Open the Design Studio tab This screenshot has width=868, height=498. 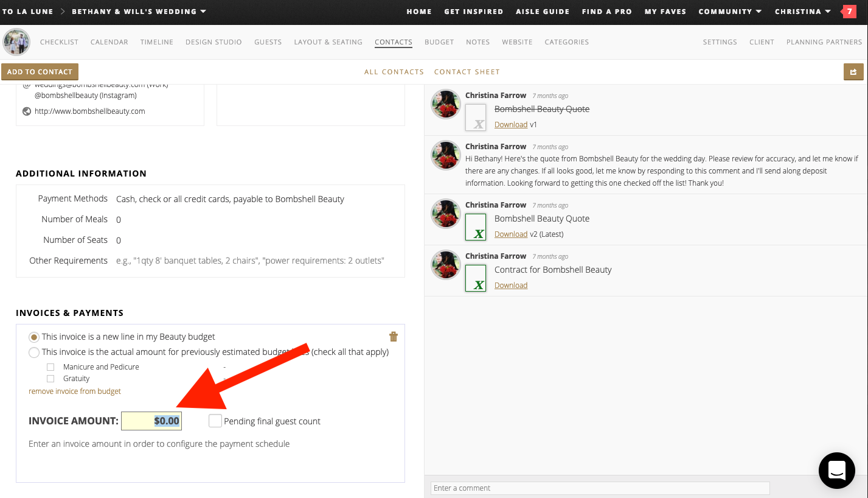coord(214,42)
